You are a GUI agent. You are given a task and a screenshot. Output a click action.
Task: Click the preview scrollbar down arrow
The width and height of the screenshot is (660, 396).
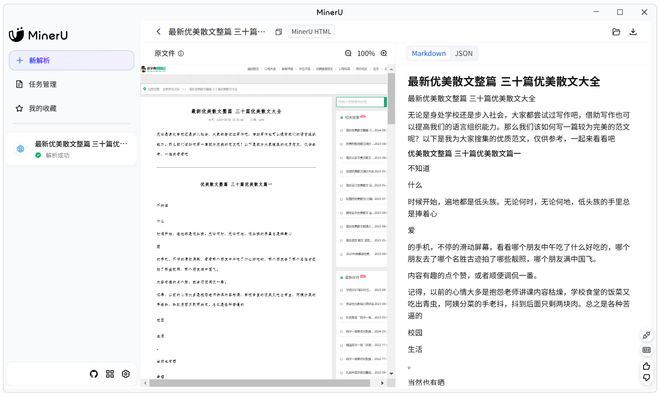point(391,373)
